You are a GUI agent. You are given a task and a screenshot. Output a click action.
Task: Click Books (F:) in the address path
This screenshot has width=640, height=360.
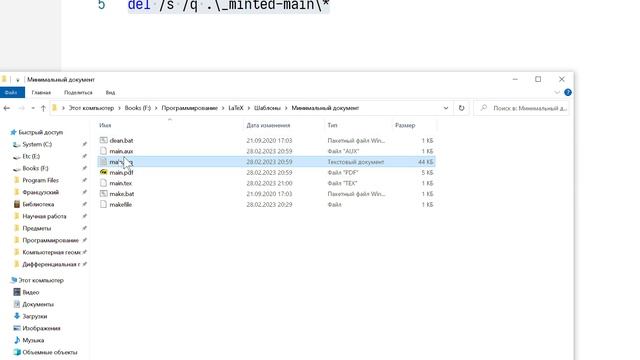[x=138, y=108]
